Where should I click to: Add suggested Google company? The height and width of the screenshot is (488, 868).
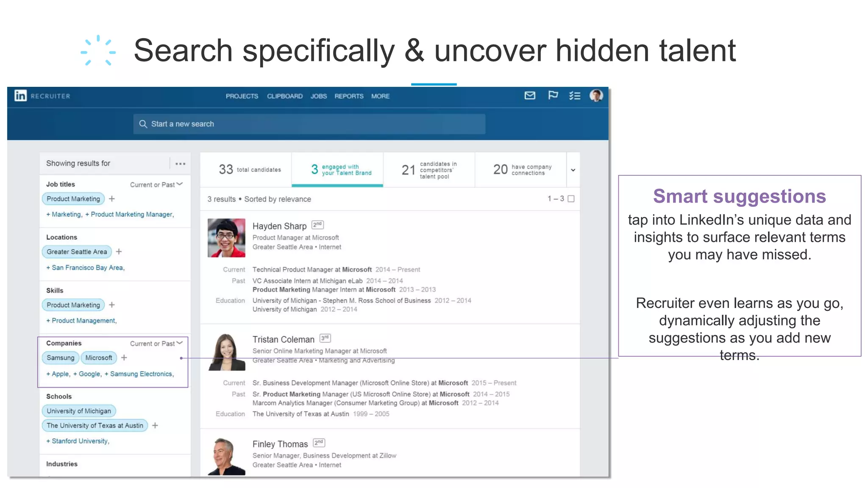(x=87, y=374)
